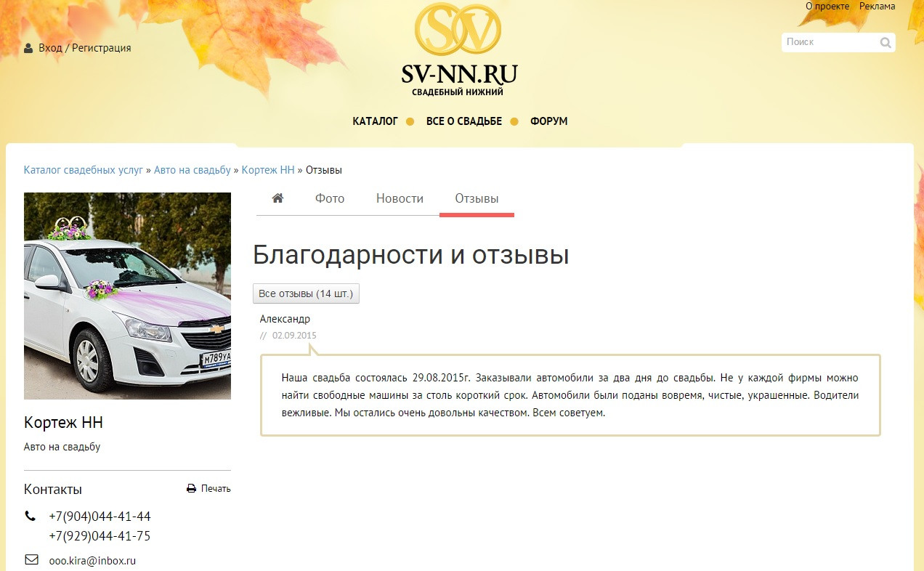Open the Фото tab
This screenshot has width=924, height=571.
click(329, 198)
